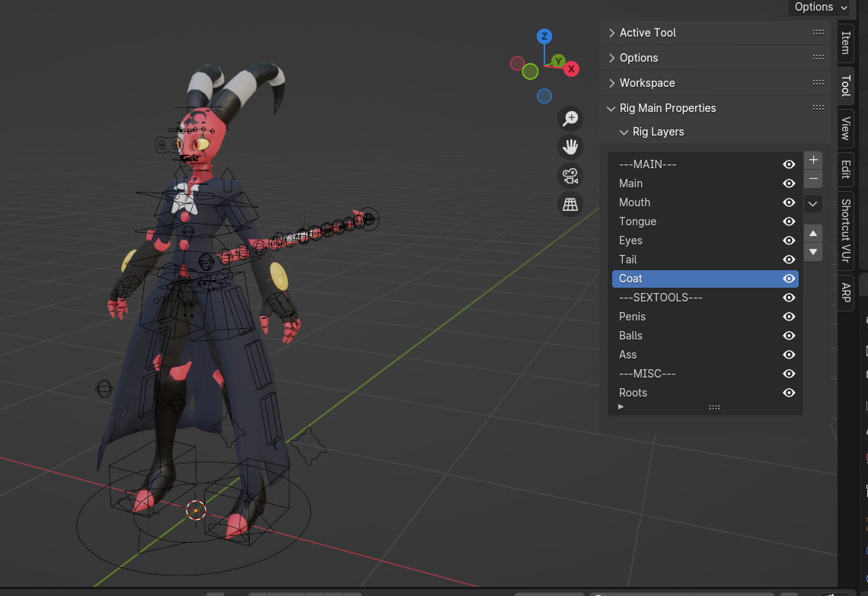Image resolution: width=868 pixels, height=596 pixels.
Task: Click Rig Main Properties drag grip
Action: (x=819, y=108)
